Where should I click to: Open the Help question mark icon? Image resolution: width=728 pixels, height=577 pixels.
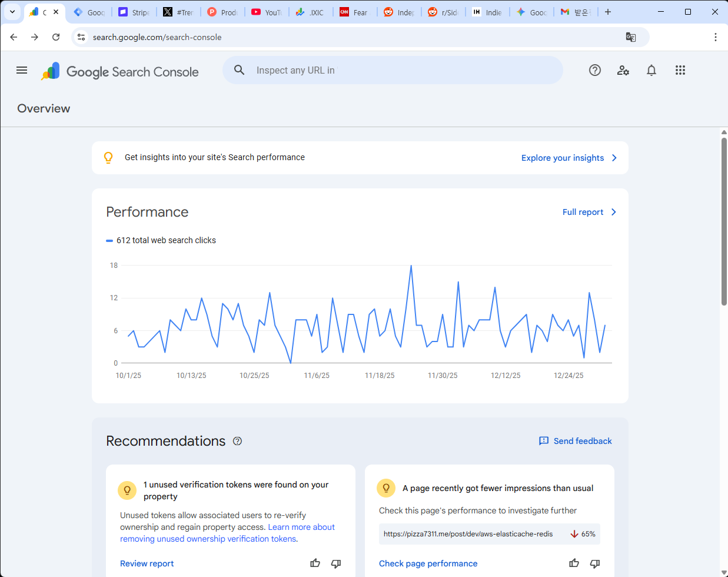point(595,70)
